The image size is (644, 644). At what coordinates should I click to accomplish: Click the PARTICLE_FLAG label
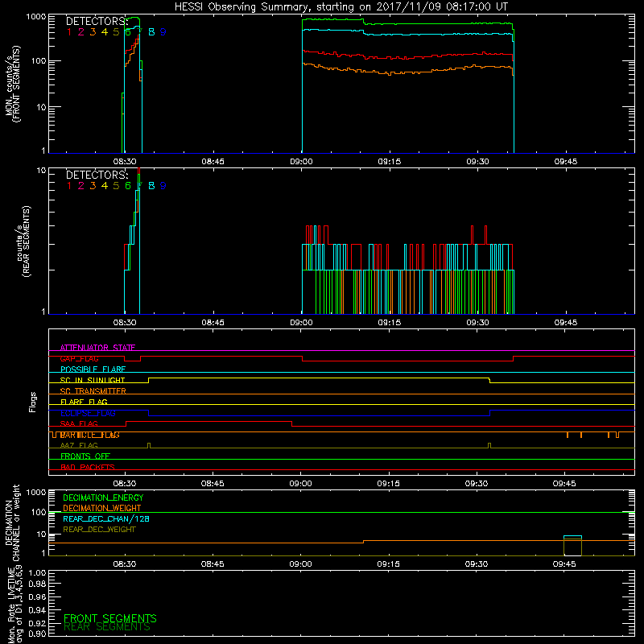click(90, 435)
